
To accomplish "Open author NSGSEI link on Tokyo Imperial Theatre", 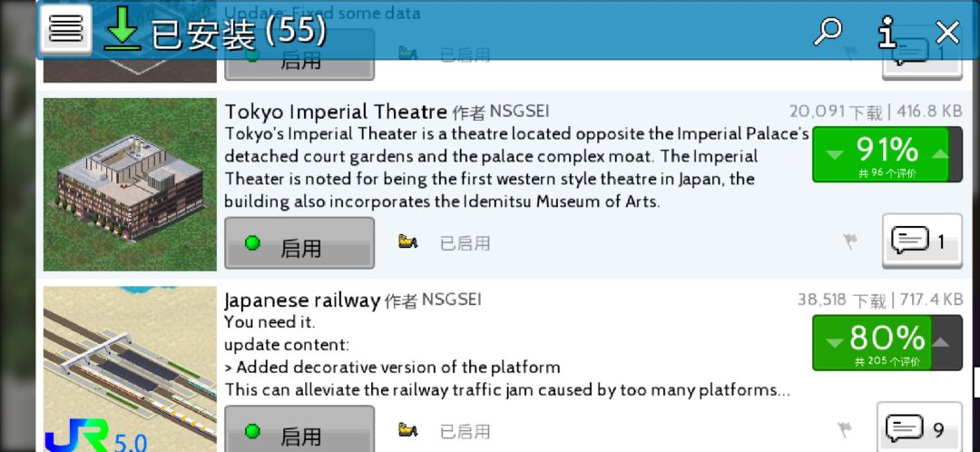I will point(519,112).
